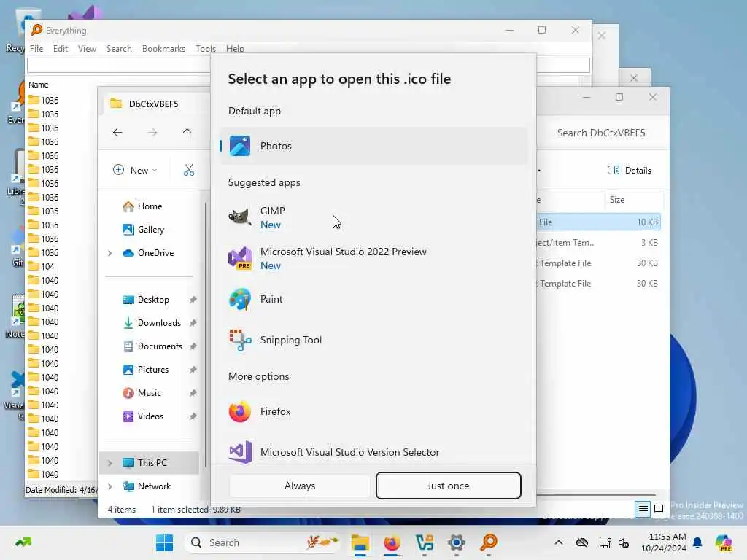Open the Bookmarks menu in Everything
Viewport: 747px width, 560px height.
[x=163, y=49]
